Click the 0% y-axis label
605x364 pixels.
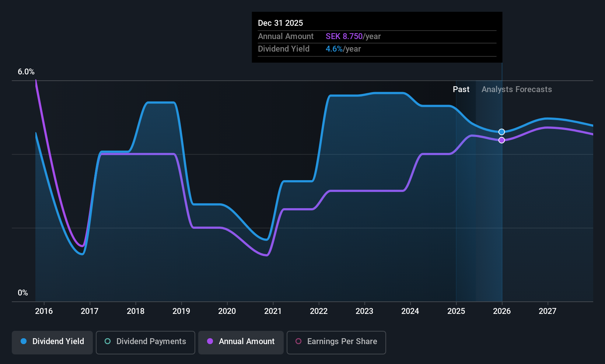[23, 293]
